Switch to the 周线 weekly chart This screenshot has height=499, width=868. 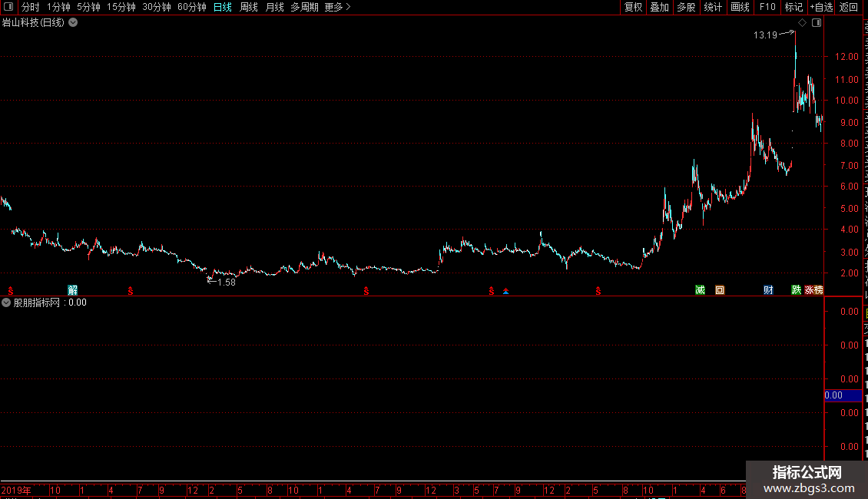tap(249, 7)
